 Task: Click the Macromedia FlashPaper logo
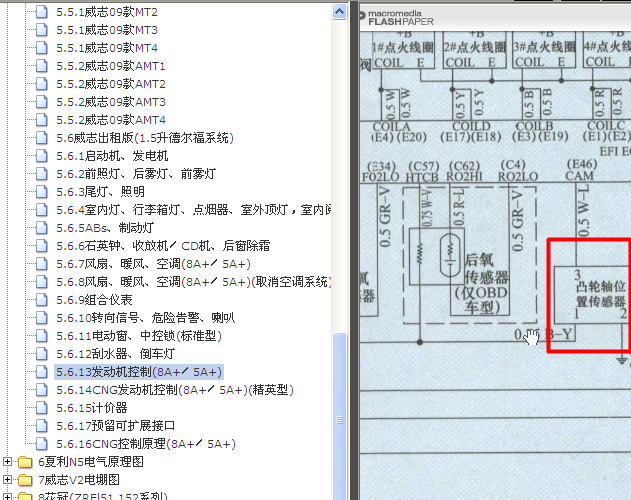397,18
